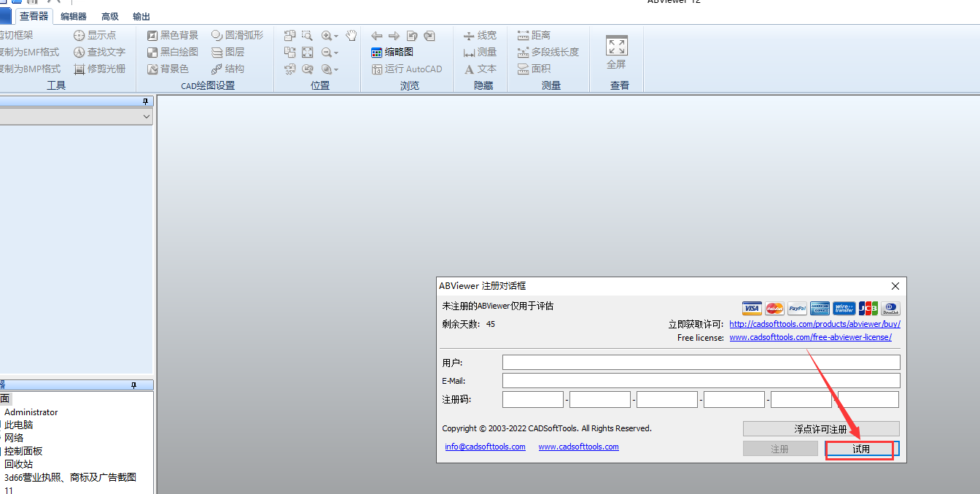
Task: Click 浮点许可注册 floating license button
Action: pyautogui.click(x=821, y=429)
